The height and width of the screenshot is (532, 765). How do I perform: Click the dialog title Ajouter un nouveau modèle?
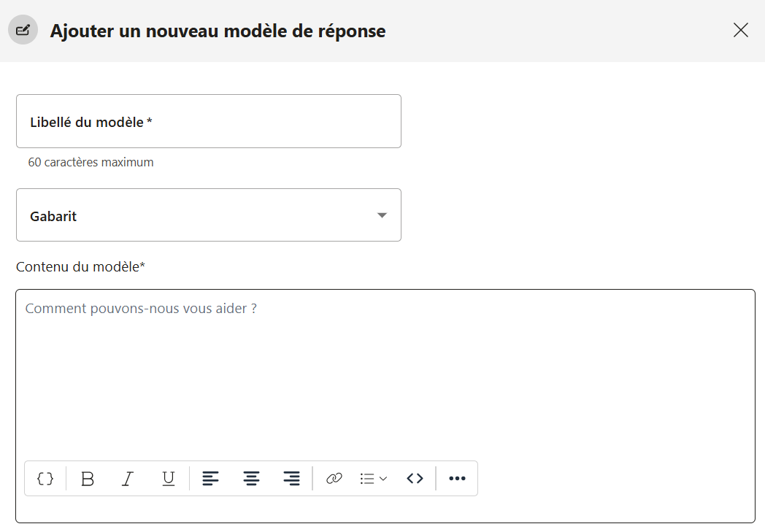[x=218, y=31]
